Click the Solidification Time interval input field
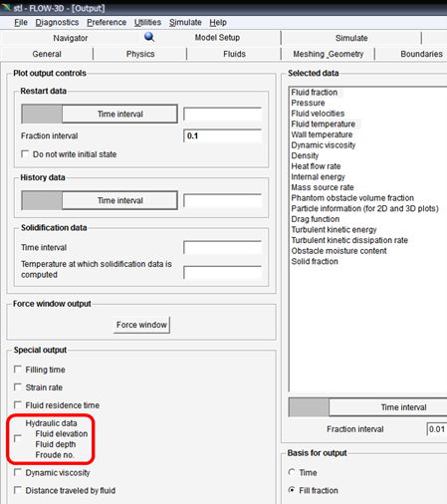Image resolution: width=447 pixels, height=504 pixels. pyautogui.click(x=222, y=248)
